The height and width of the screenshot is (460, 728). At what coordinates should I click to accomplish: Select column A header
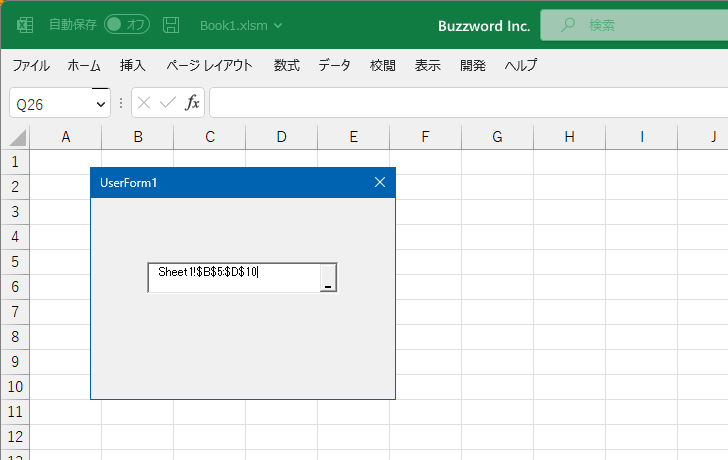point(65,137)
